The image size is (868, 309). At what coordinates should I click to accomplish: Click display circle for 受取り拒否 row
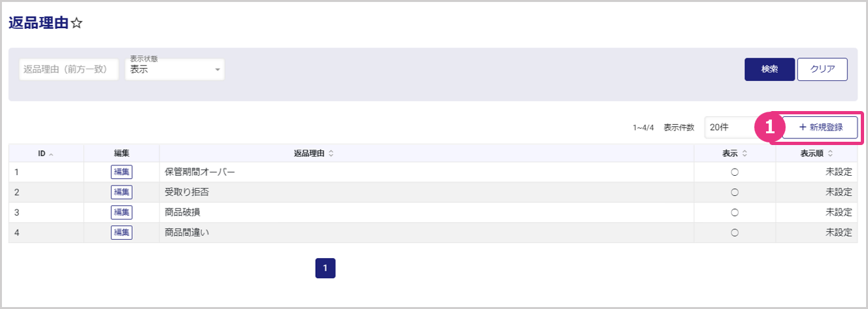pos(735,192)
